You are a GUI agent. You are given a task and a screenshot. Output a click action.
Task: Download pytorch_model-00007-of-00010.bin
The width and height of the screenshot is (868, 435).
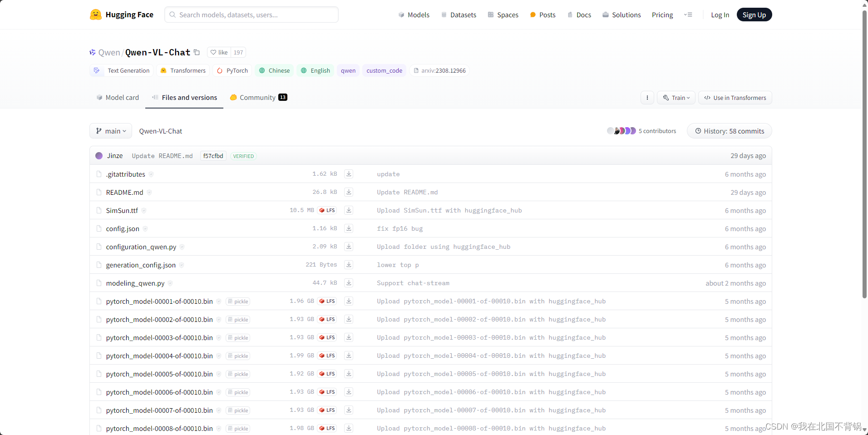click(x=349, y=410)
